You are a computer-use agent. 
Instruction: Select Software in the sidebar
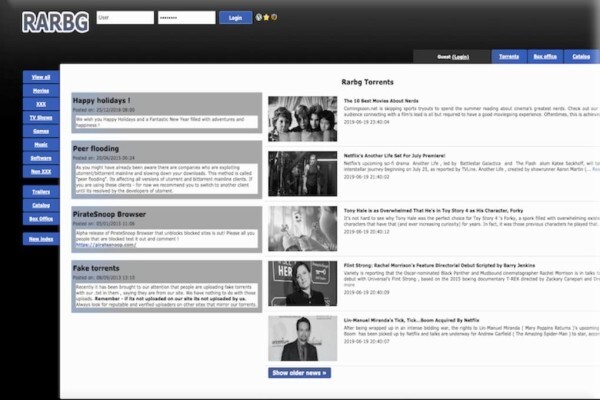[x=41, y=158]
